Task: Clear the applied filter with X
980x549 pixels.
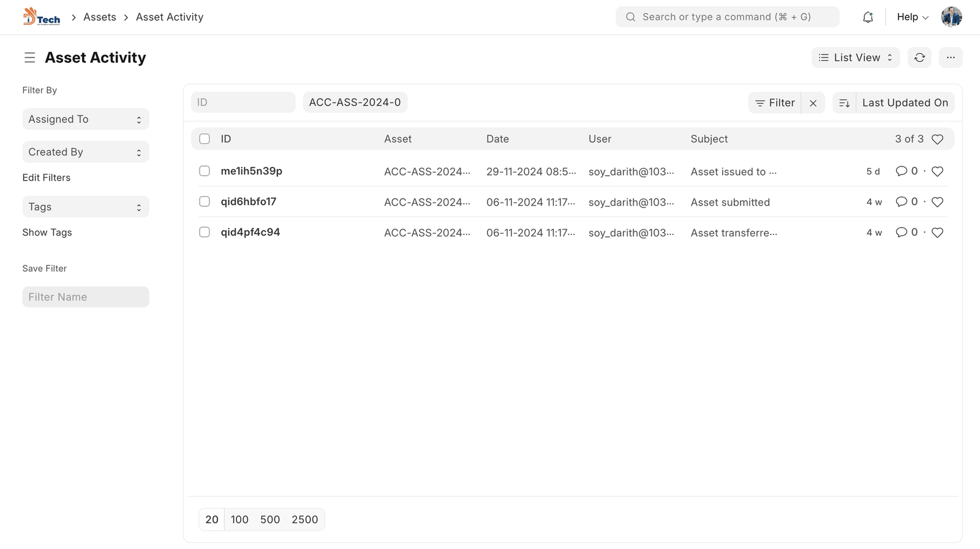Action: [x=813, y=103]
